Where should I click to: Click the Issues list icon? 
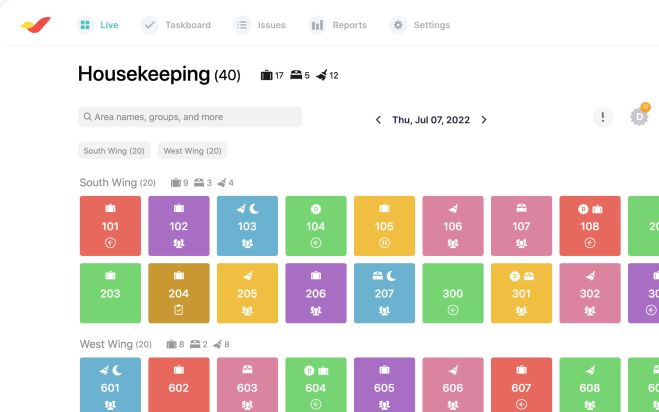(242, 25)
